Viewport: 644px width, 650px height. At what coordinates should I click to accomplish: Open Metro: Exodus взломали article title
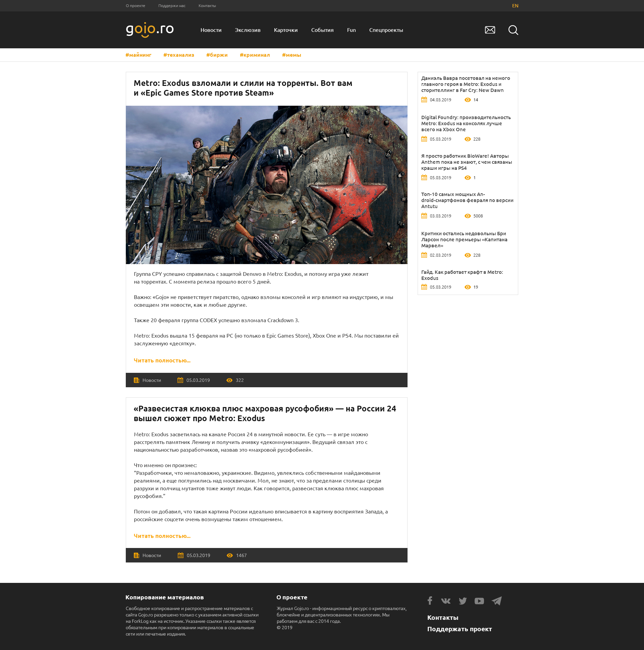243,88
